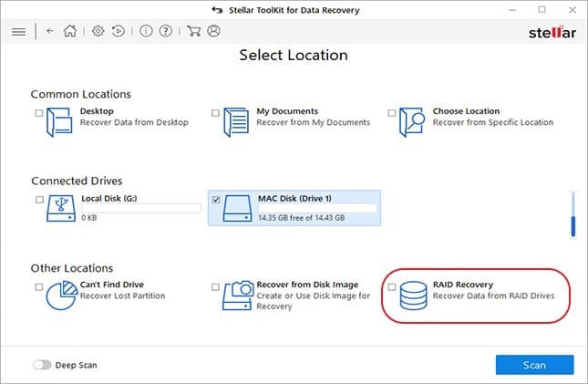Click the MAC Disk drive icon

coord(237,208)
